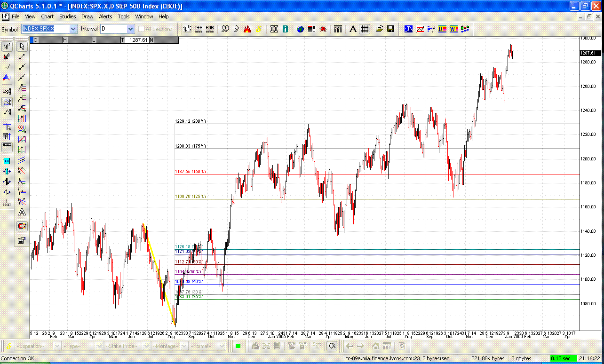Open file using the folder icon

point(379,29)
